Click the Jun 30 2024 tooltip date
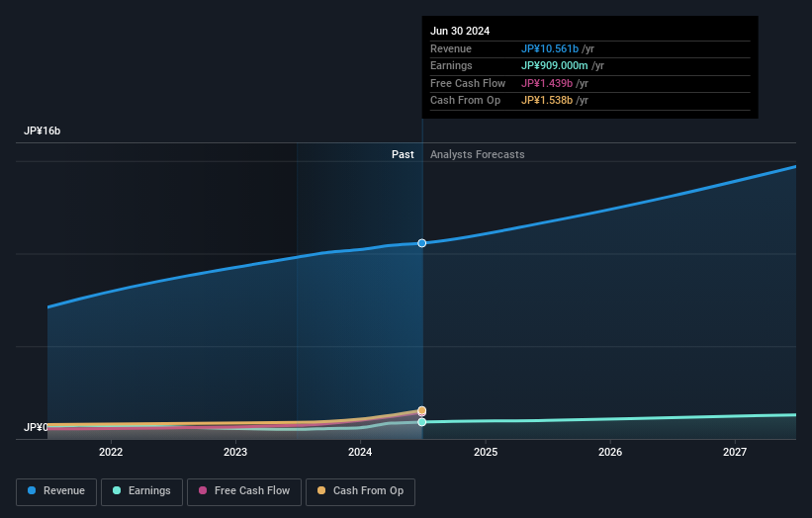Screen dimensions: 812x518 coord(460,31)
